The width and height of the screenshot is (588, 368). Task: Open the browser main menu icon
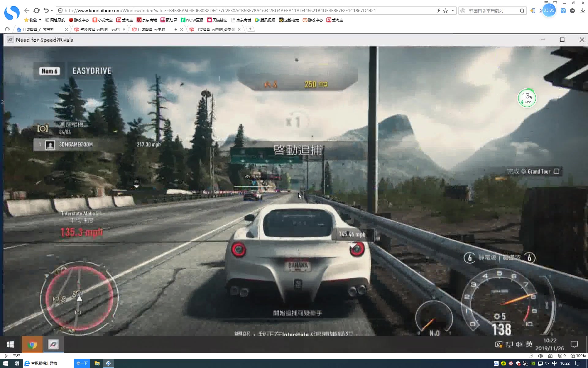point(546,2)
